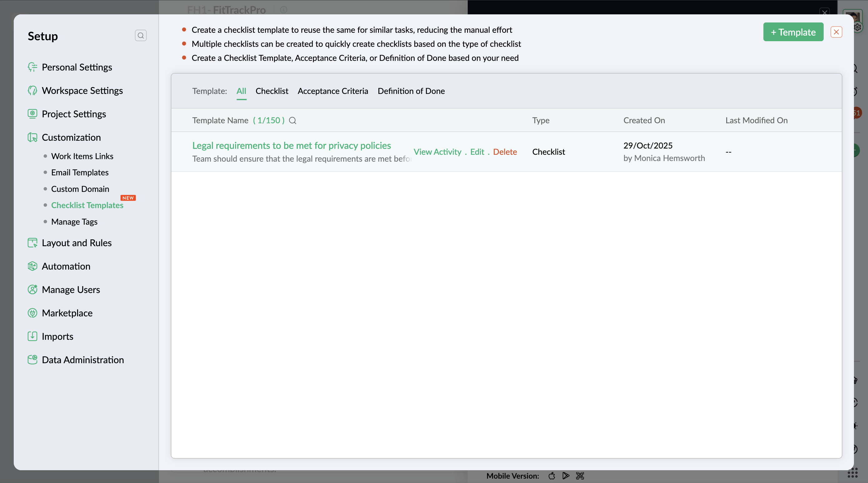Screen dimensions: 868x483
Task: Click the Imports sidebar icon
Action: coord(32,336)
